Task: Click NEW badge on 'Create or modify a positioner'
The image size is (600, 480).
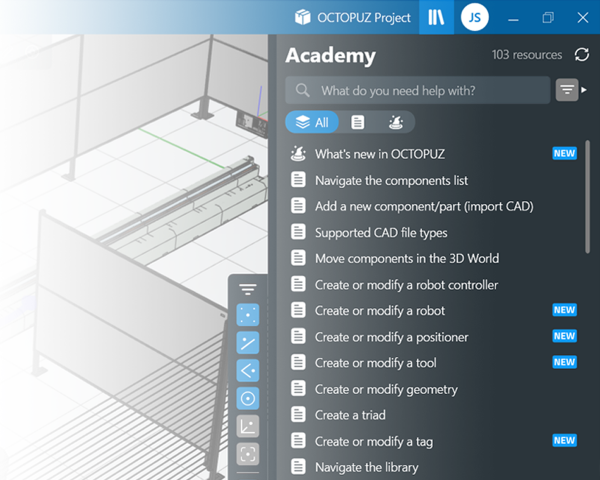Action: (564, 336)
